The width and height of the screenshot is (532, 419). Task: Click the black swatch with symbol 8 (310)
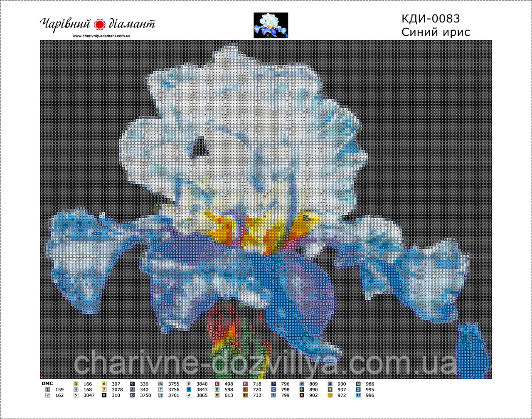coord(104,396)
